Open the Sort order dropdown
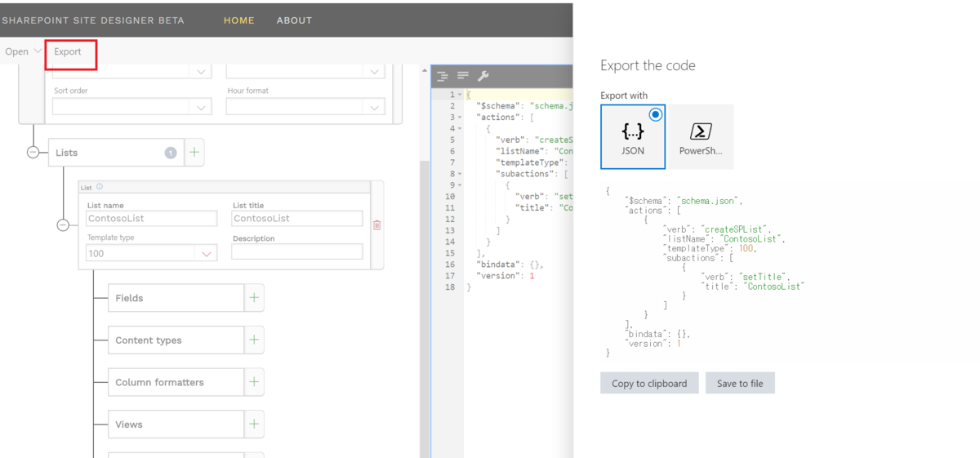 pos(131,107)
